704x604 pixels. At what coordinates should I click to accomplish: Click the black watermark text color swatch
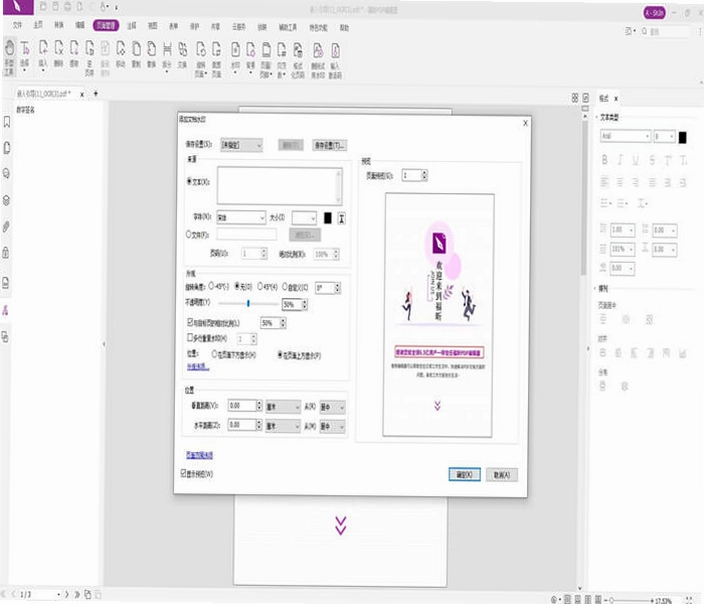point(328,218)
